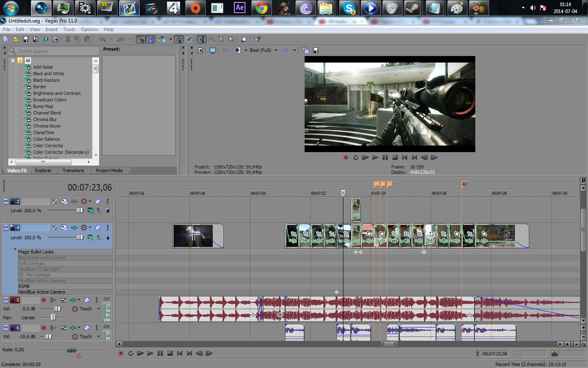
Task: Open the Tools menu
Action: [x=69, y=29]
